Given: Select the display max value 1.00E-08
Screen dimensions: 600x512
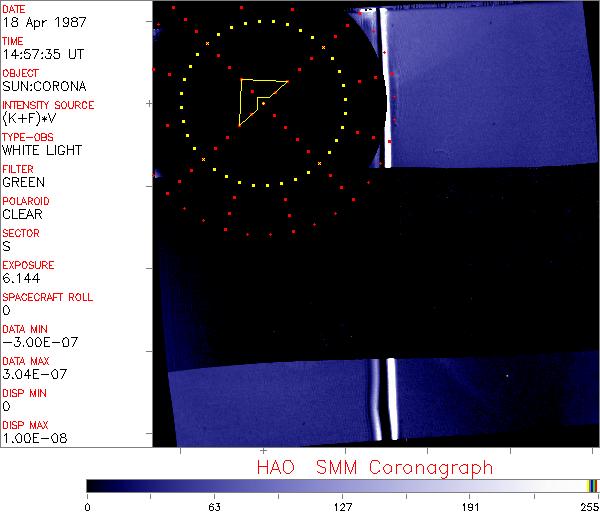Looking at the screenshot, I should (x=32, y=438).
